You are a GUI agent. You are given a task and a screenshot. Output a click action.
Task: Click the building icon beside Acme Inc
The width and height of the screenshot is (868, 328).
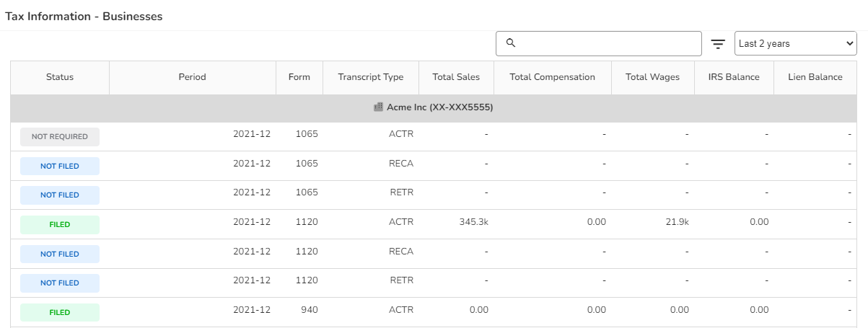pyautogui.click(x=378, y=107)
